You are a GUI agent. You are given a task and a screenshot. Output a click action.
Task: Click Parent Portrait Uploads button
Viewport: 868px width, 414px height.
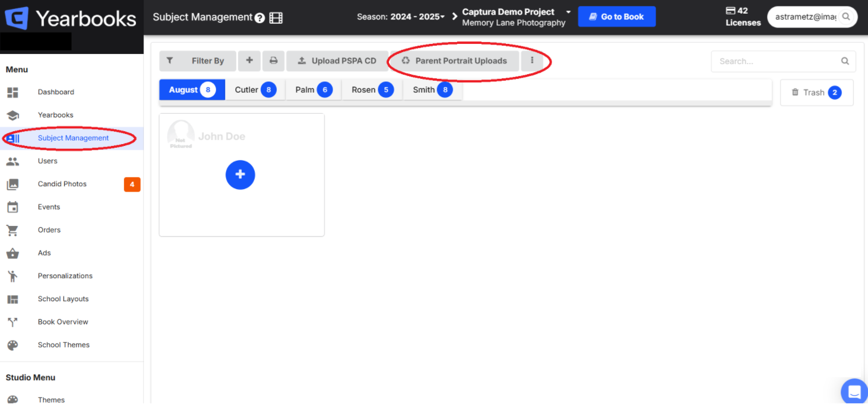[x=454, y=60]
